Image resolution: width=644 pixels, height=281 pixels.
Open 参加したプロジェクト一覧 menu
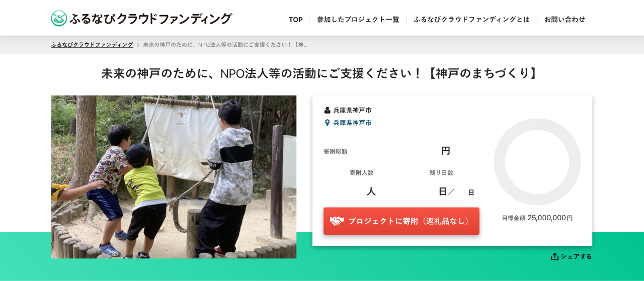pos(358,20)
